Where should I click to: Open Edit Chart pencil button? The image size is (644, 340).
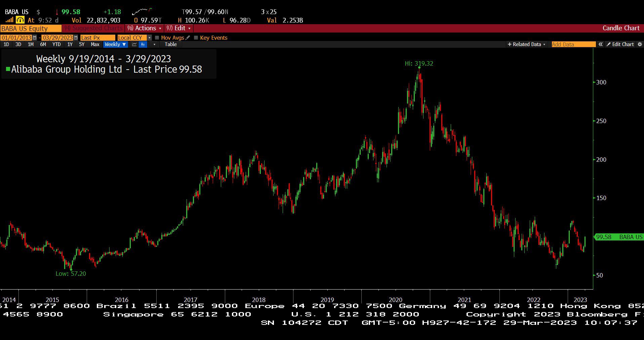pyautogui.click(x=620, y=44)
